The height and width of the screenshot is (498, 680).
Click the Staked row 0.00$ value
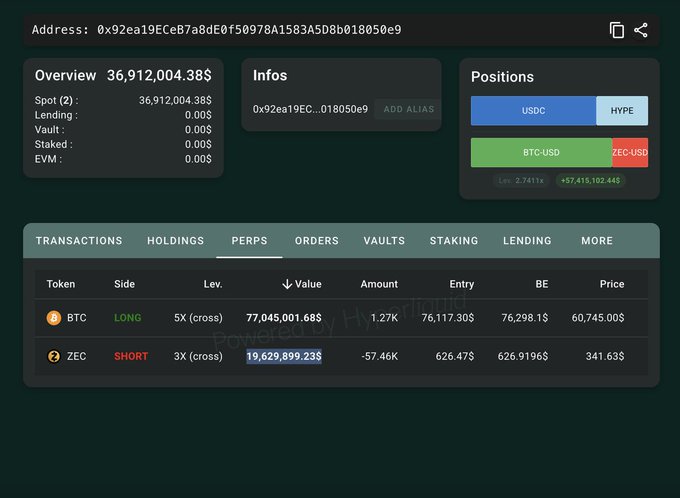point(198,144)
